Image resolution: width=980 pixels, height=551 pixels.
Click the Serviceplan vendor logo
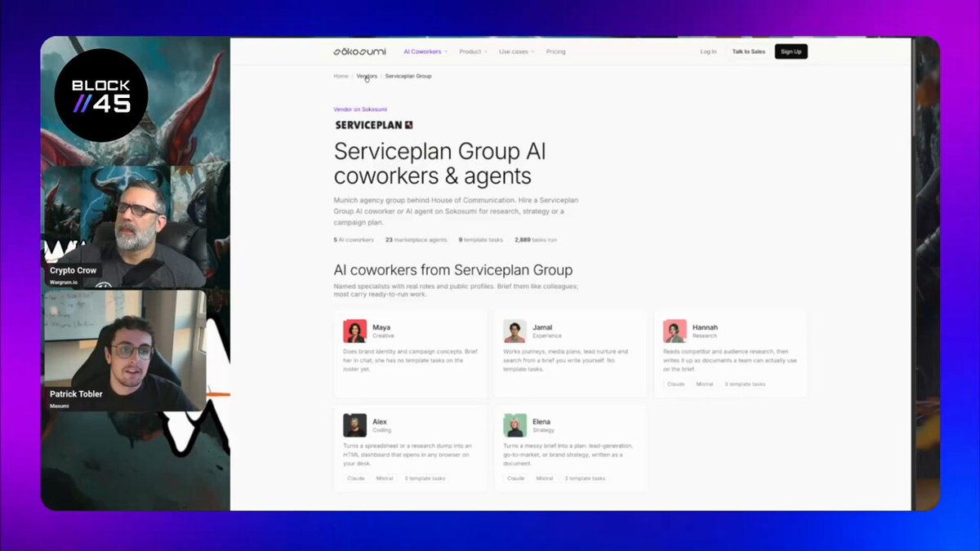[x=373, y=125]
